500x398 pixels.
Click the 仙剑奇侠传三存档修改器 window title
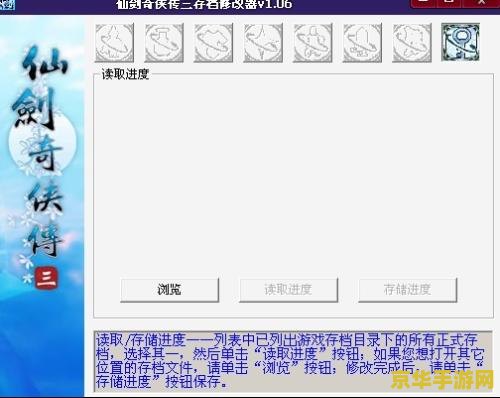click(204, 4)
